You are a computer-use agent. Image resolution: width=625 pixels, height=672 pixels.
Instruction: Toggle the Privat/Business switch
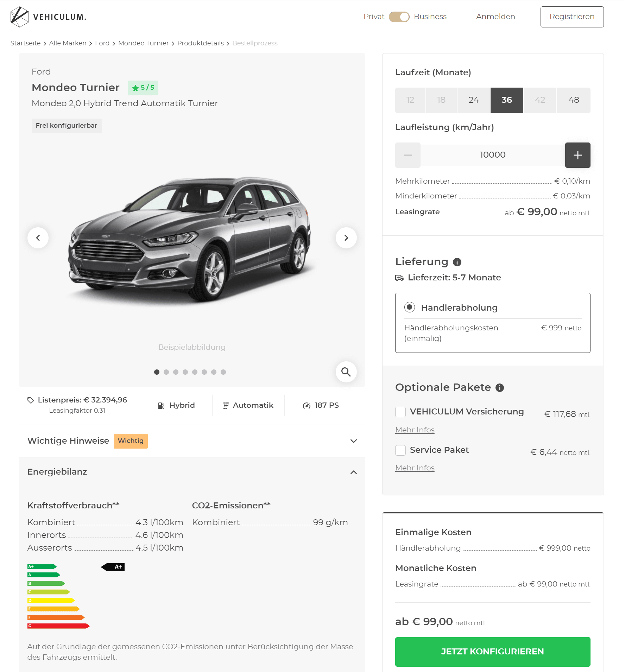pyautogui.click(x=399, y=17)
